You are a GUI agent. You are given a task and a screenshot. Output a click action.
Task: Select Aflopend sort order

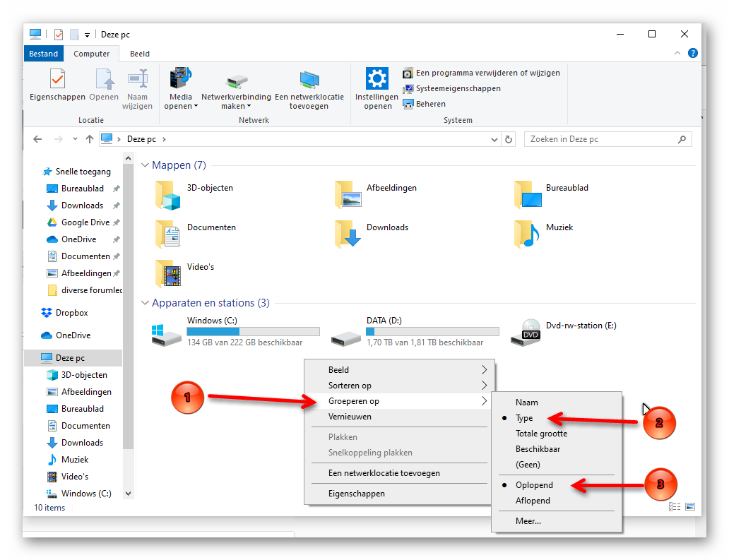(x=533, y=501)
